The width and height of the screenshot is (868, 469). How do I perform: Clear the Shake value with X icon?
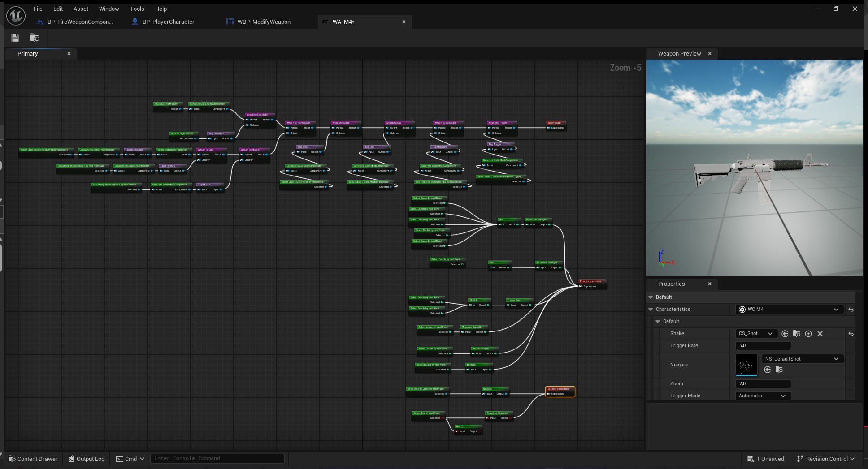[x=820, y=334]
